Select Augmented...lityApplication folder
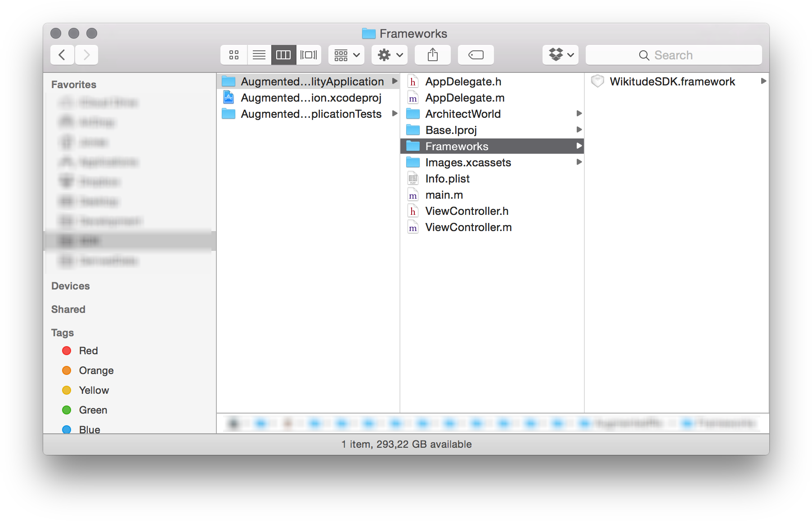Screen dimensions: 812x521 point(309,81)
